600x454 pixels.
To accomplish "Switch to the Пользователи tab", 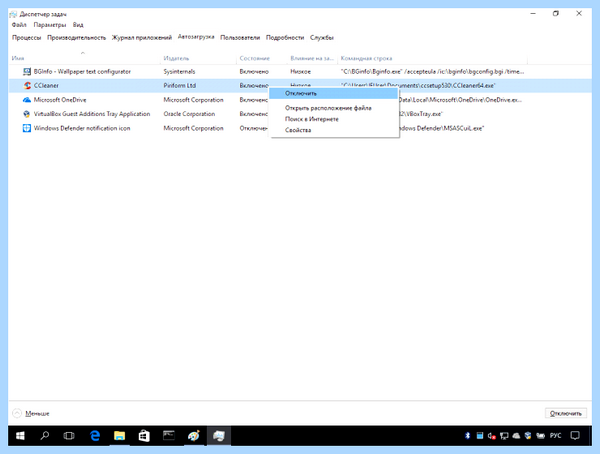I will click(240, 38).
